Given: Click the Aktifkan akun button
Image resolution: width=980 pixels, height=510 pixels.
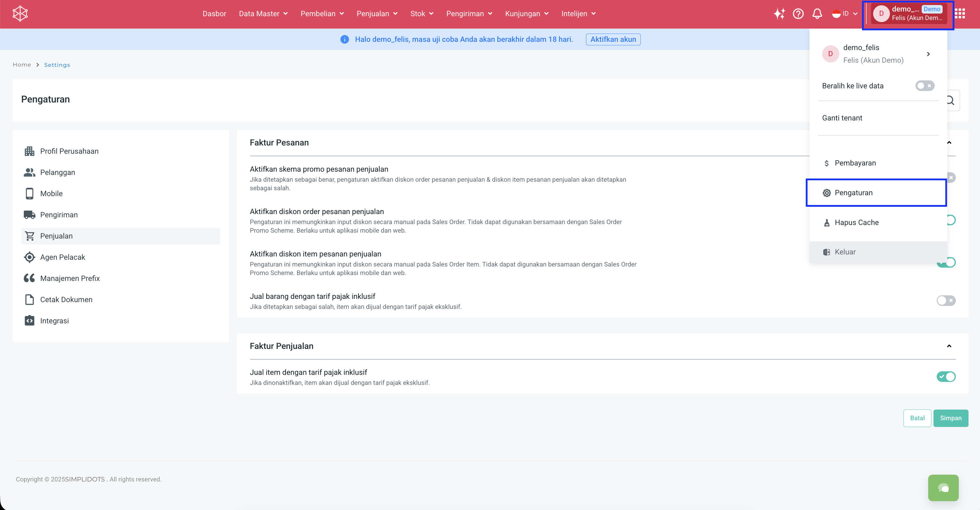Looking at the screenshot, I should pyautogui.click(x=613, y=39).
